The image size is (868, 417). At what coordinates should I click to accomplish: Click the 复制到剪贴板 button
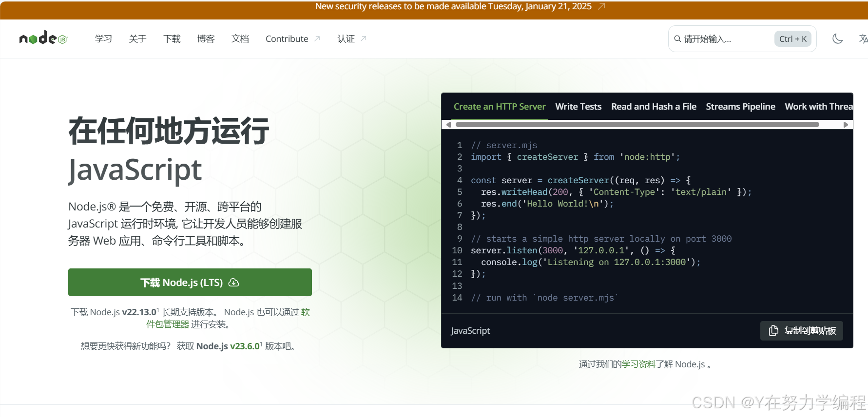(802, 331)
